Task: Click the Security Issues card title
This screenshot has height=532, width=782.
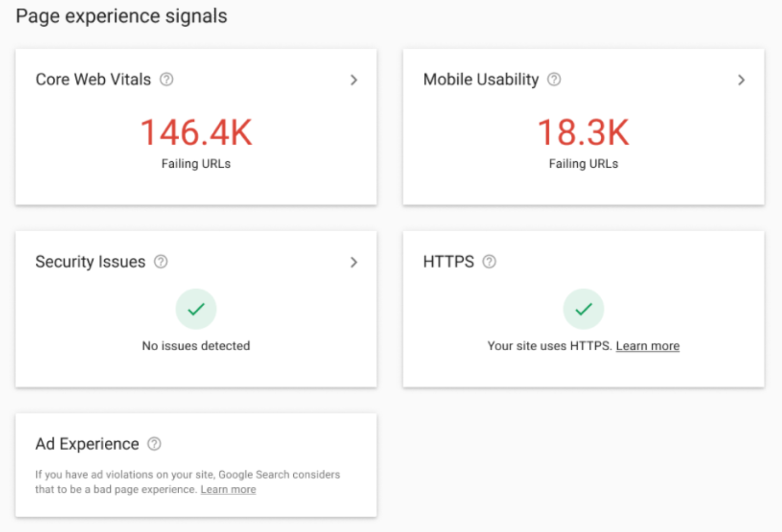Action: click(91, 262)
